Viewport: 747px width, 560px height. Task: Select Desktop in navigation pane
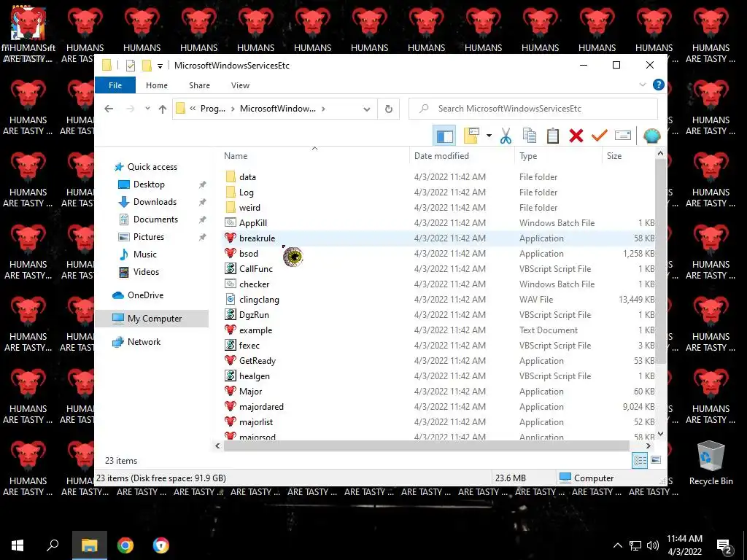[x=149, y=184]
